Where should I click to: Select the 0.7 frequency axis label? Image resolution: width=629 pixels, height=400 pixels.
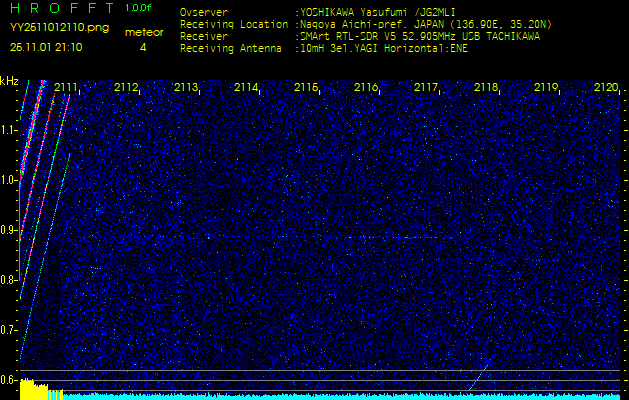pyautogui.click(x=9, y=330)
